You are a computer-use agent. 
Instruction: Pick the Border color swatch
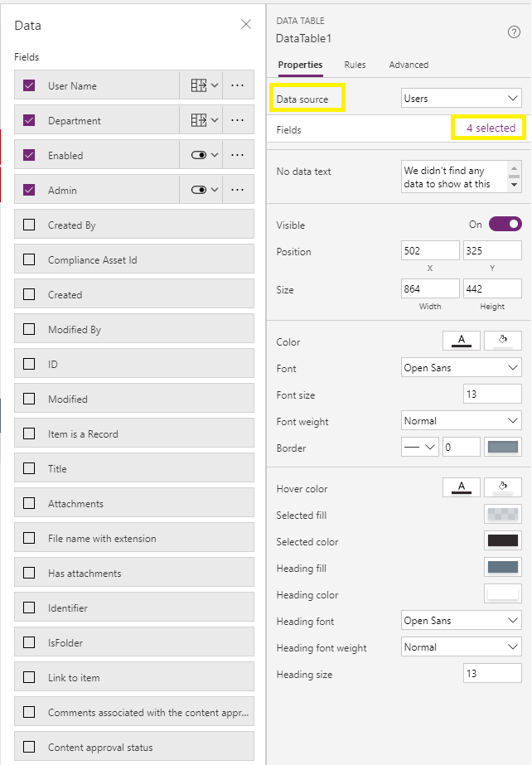click(503, 447)
